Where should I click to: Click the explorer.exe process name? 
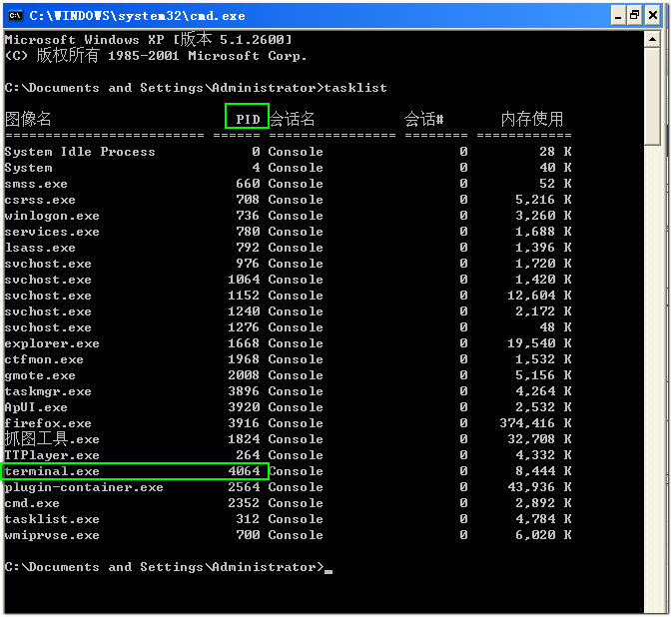point(52,343)
